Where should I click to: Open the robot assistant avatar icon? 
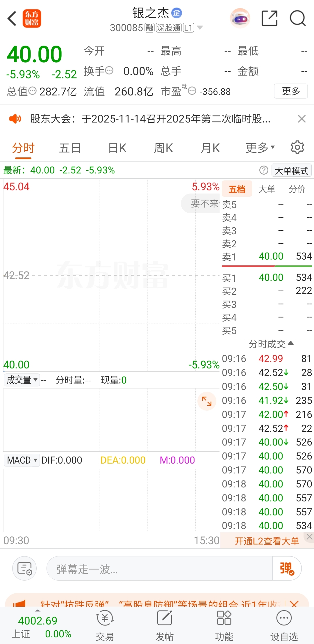tap(240, 18)
